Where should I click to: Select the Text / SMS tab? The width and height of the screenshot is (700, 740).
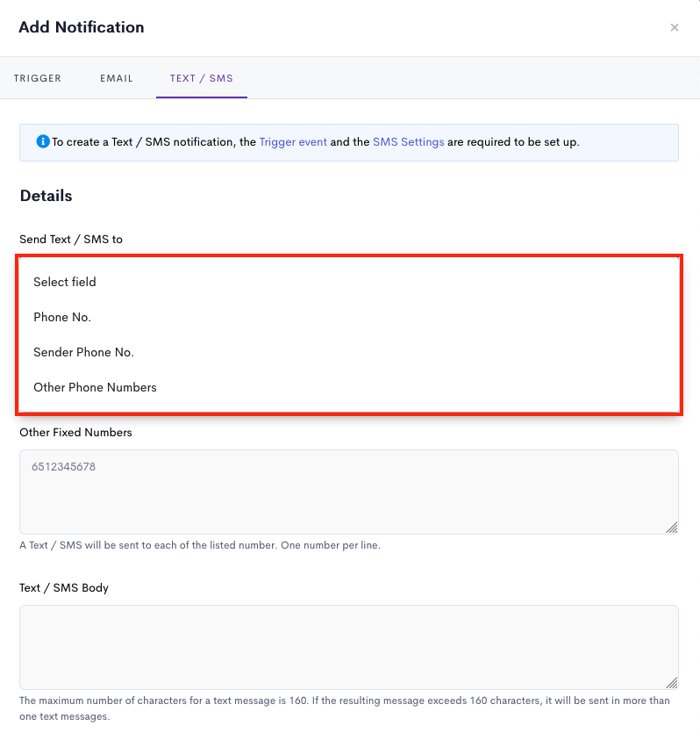pyautogui.click(x=202, y=78)
